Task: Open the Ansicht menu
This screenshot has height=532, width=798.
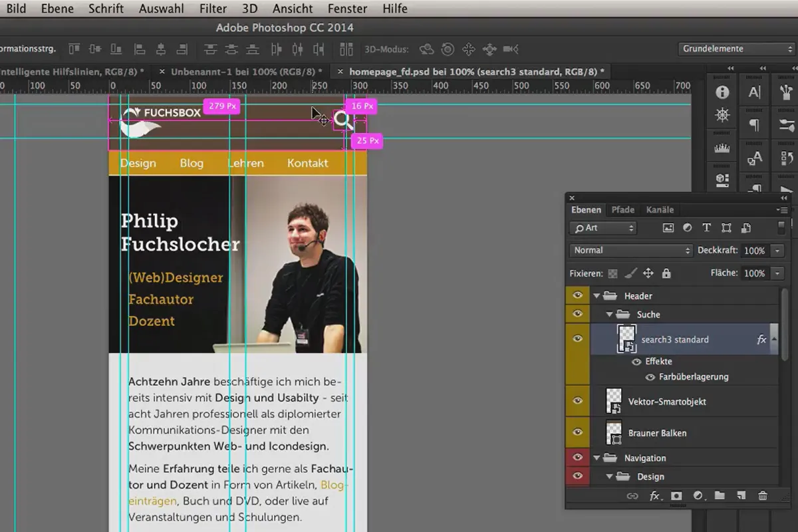Action: [293, 9]
